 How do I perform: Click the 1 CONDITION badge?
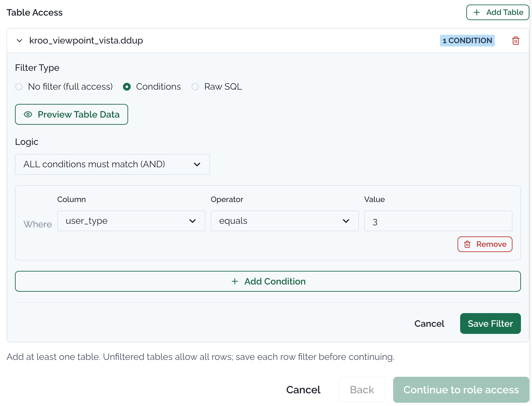pyautogui.click(x=467, y=41)
